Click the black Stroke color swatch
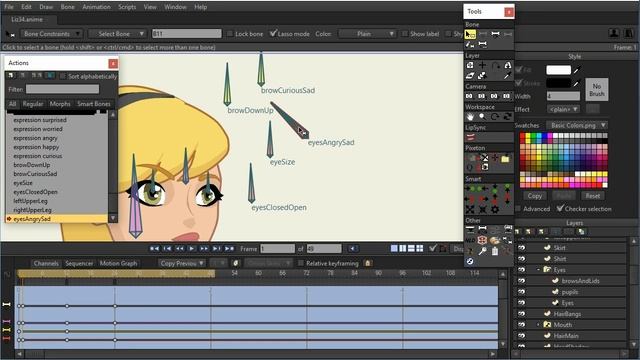Viewport: 640px width, 360px height. point(558,83)
